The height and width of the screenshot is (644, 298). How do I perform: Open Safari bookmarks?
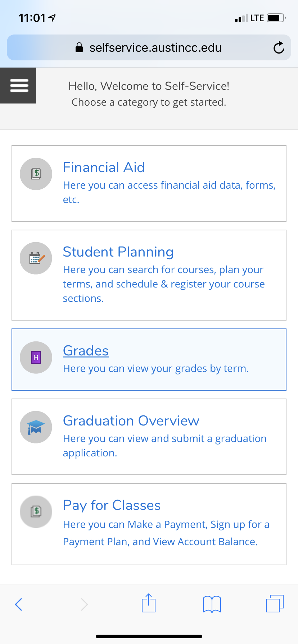pyautogui.click(x=212, y=604)
